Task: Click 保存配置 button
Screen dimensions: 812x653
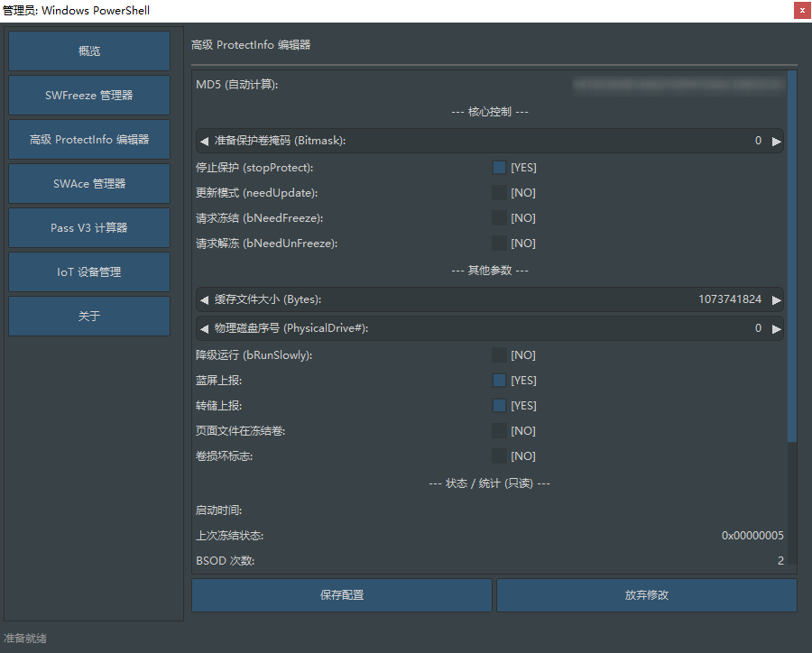Action: point(342,595)
